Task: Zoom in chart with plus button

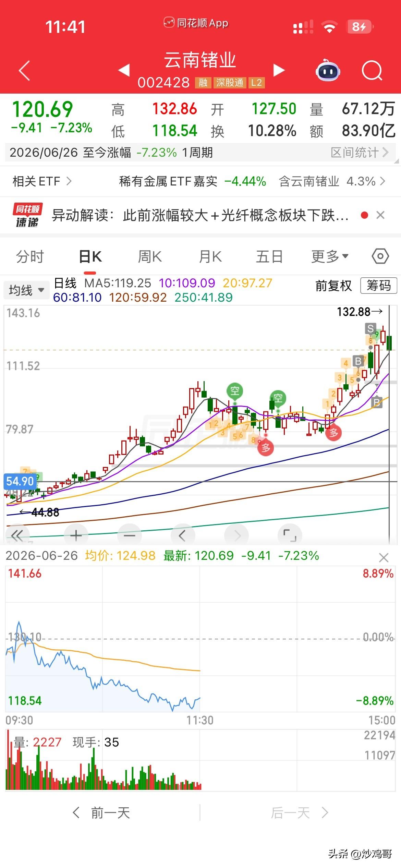Action: click(76, 535)
